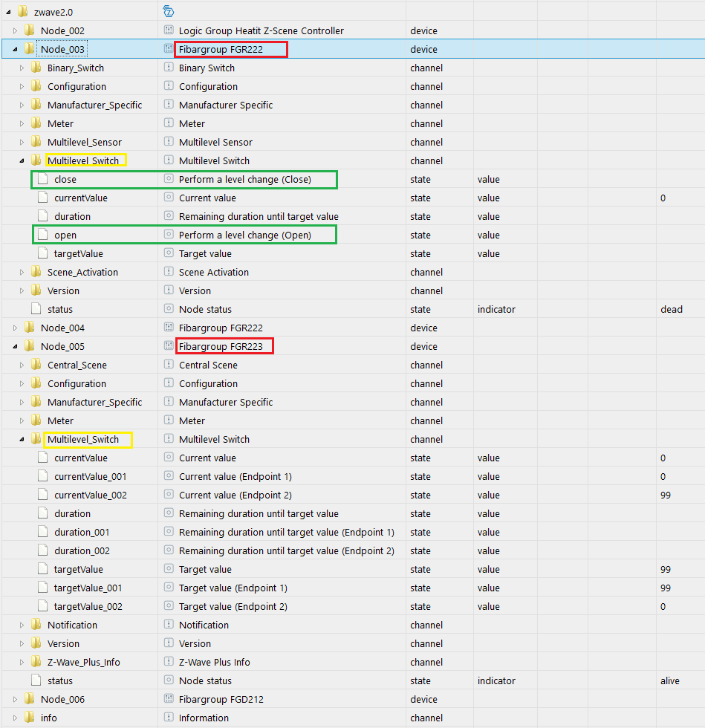
Task: Click the file icon of duration_001
Action: [x=43, y=532]
